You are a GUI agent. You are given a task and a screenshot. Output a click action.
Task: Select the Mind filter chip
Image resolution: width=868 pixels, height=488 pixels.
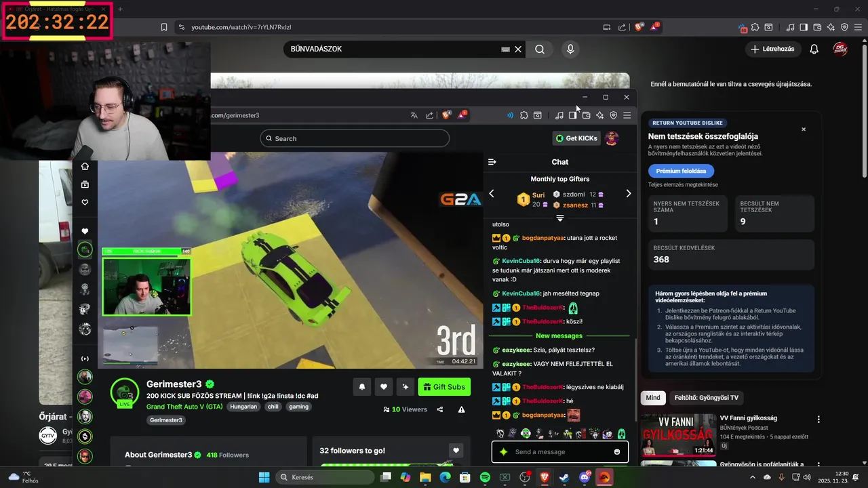coord(653,398)
